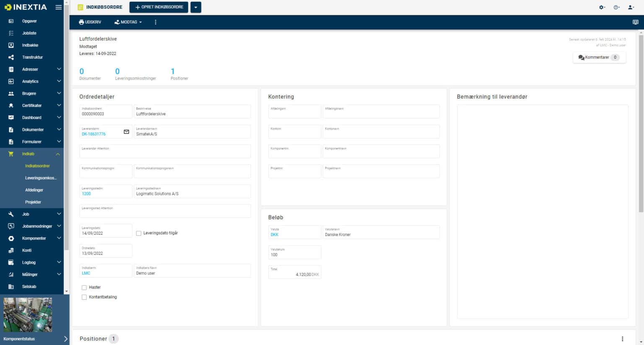Image resolution: width=644 pixels, height=345 pixels.
Task: Expand Komponentstatus panel arrow
Action: pyautogui.click(x=66, y=339)
